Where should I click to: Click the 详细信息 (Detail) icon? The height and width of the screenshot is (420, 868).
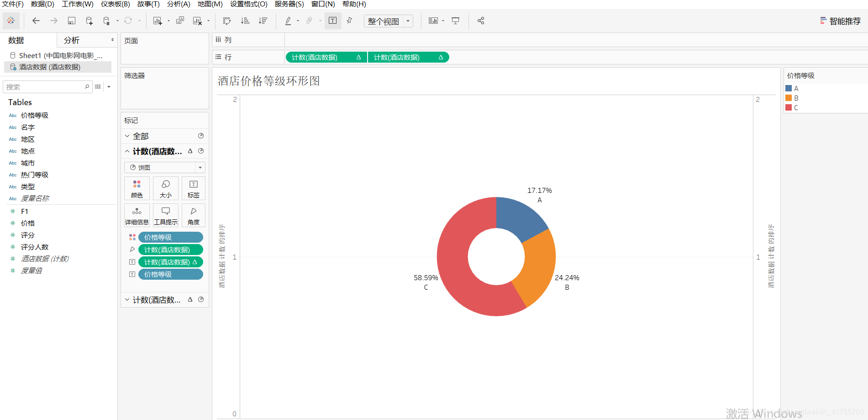tap(137, 215)
